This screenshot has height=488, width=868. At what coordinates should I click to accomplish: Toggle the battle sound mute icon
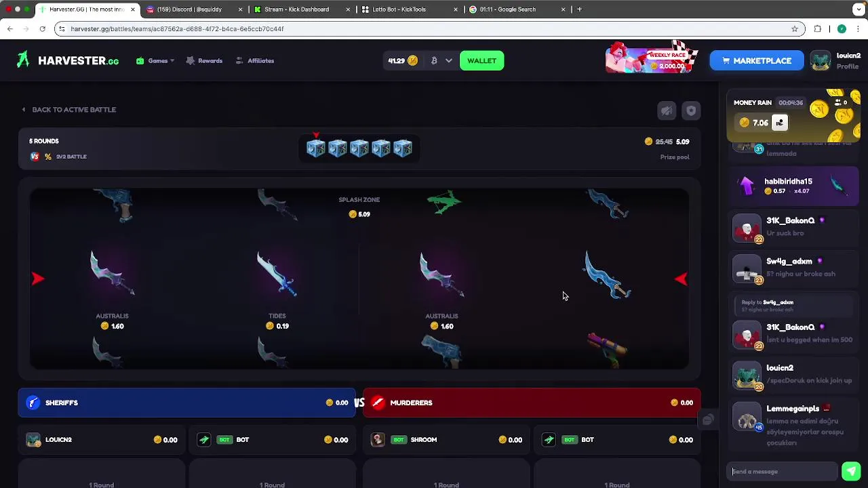click(x=667, y=110)
